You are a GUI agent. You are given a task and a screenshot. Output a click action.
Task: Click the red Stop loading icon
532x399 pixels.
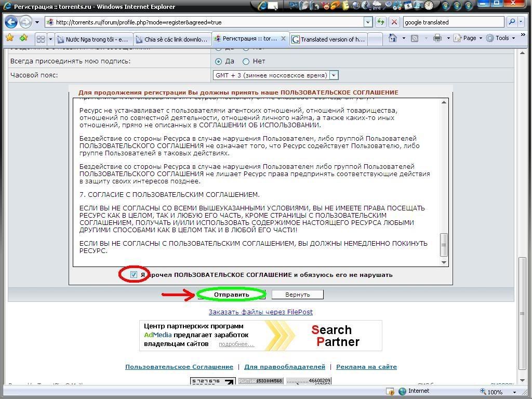click(394, 22)
